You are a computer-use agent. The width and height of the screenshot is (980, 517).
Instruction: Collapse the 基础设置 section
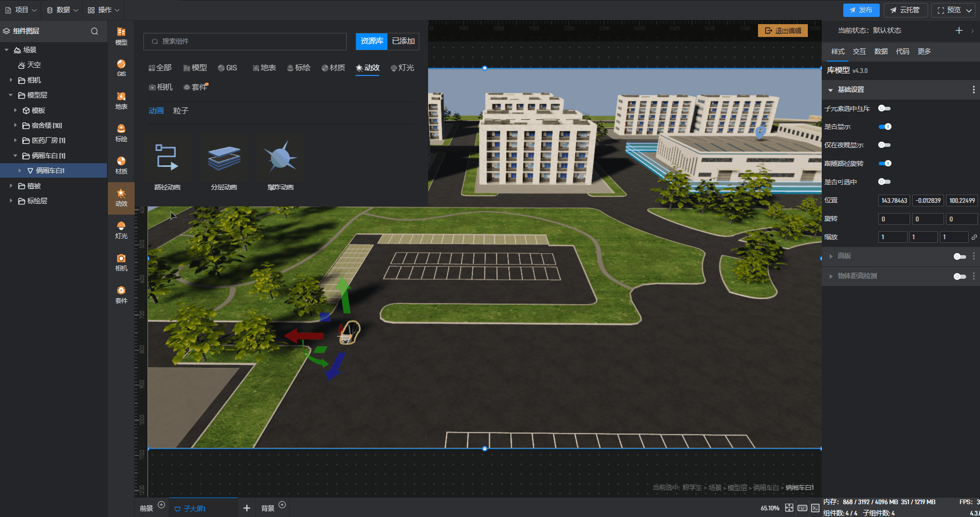830,90
